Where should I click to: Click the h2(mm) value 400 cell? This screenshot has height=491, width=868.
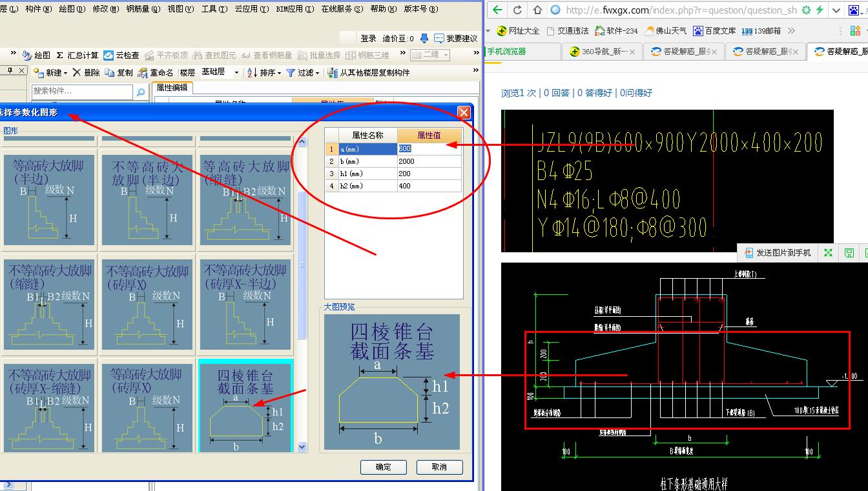click(429, 186)
